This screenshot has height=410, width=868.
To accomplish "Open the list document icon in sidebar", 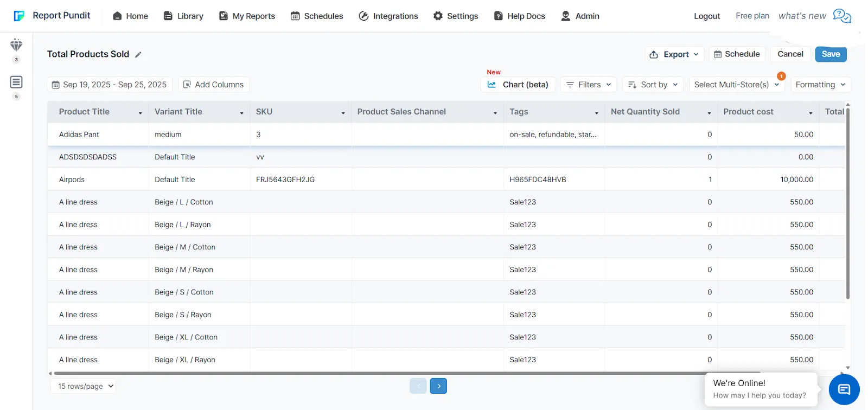I will 16,82.
